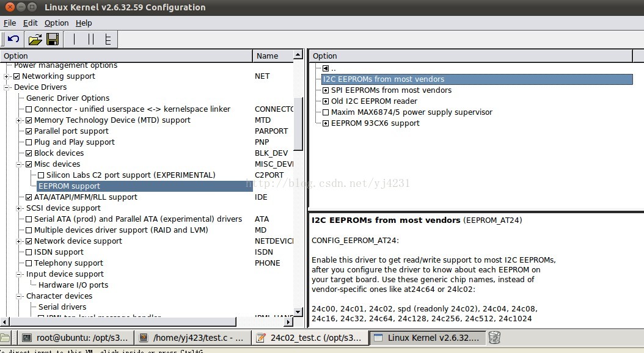Click the left pane Option column header

126,56
